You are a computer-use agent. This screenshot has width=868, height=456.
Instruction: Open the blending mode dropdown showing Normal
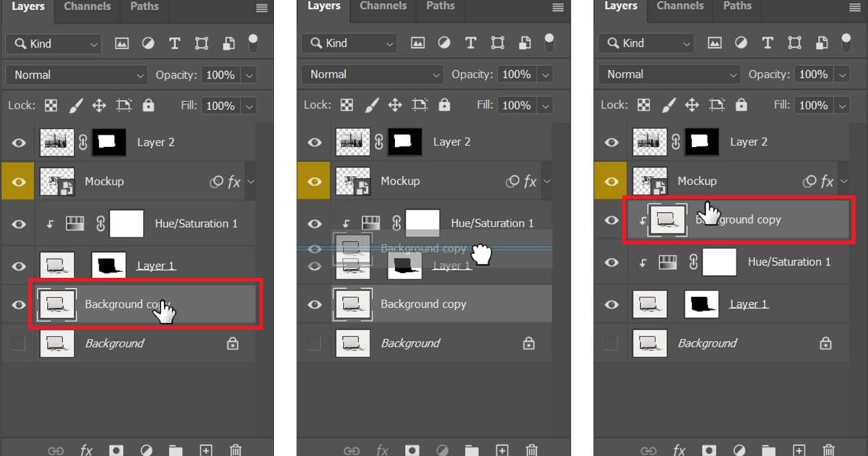click(76, 74)
